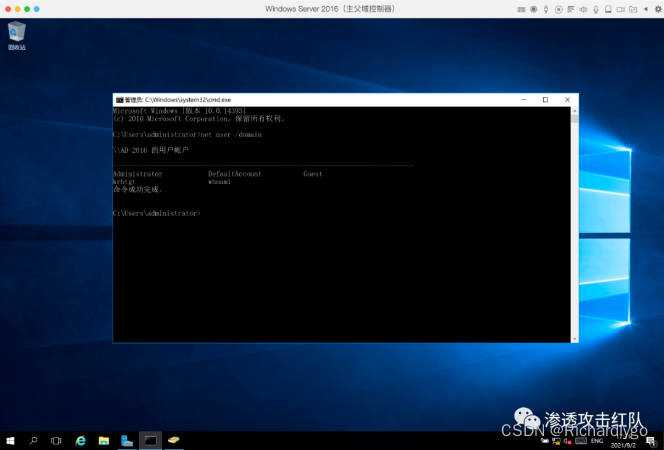664x450 pixels.
Task: Click the CPU chip icon in VM toolbar
Action: click(534, 9)
